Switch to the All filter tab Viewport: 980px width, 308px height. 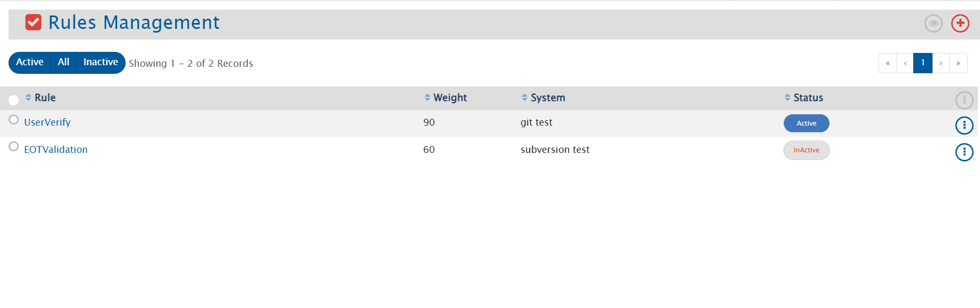click(64, 63)
